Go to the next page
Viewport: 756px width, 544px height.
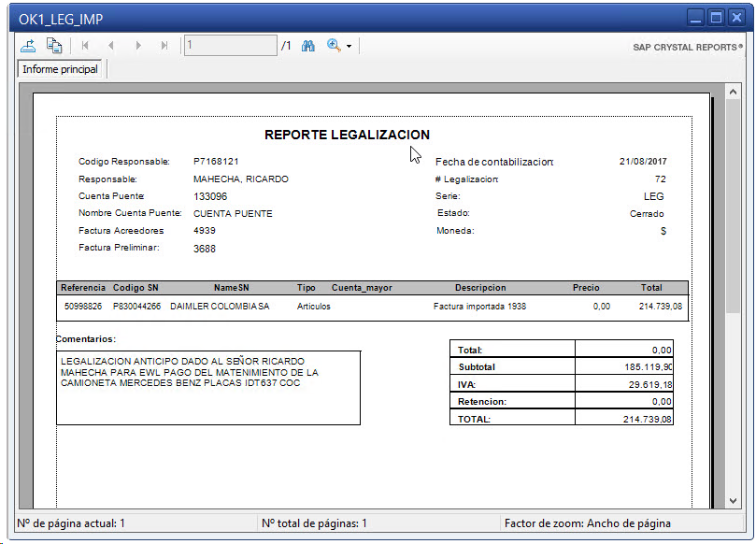point(138,45)
